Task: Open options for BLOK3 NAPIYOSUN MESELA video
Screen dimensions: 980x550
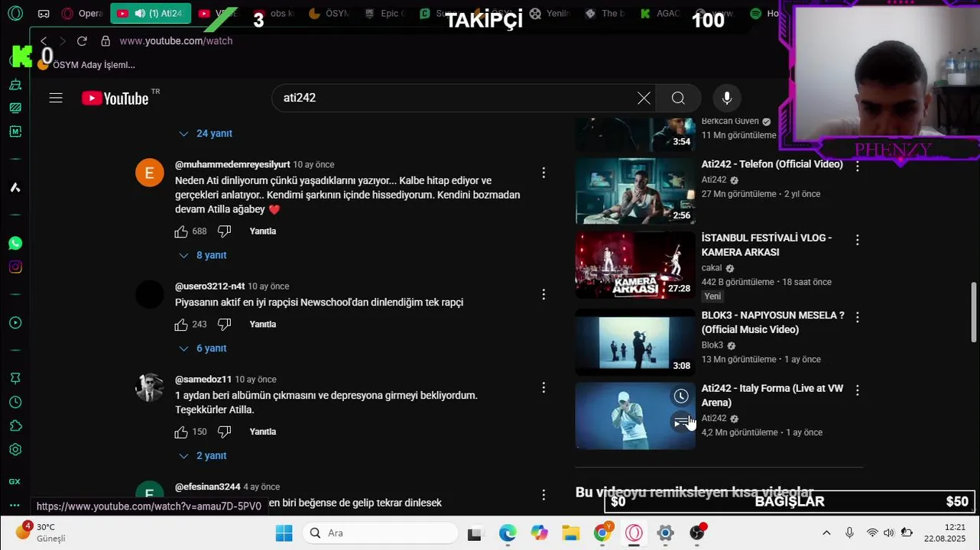Action: point(857,317)
